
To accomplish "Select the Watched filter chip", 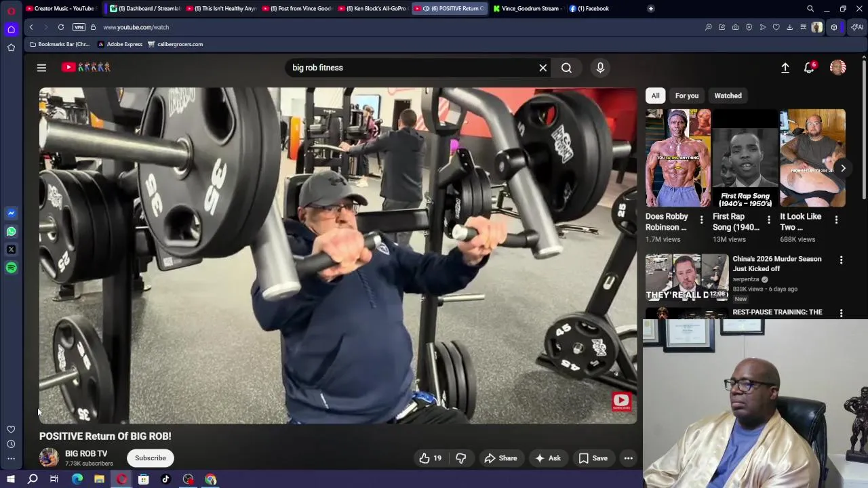I will (728, 96).
